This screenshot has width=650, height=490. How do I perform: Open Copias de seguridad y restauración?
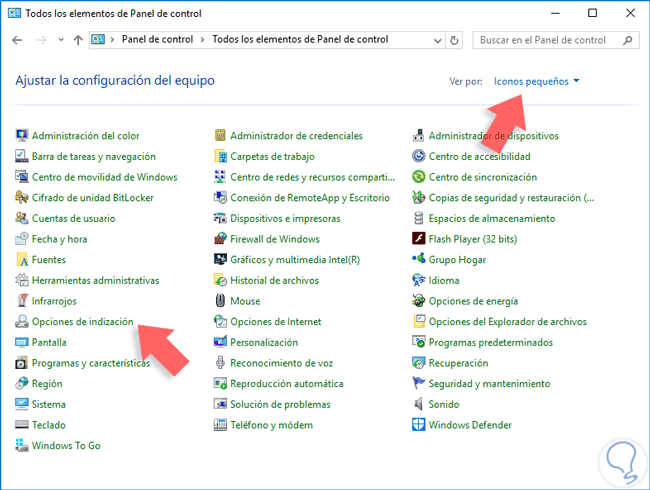tap(511, 198)
